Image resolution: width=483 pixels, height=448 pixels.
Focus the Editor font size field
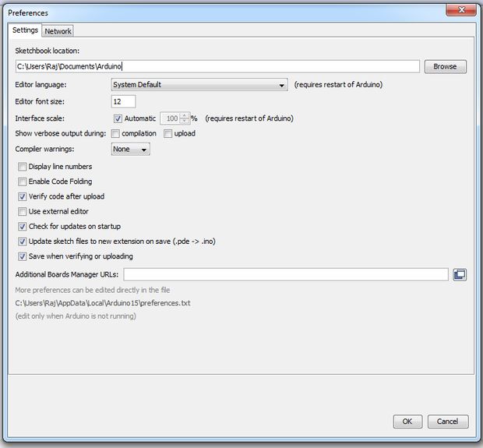123,102
